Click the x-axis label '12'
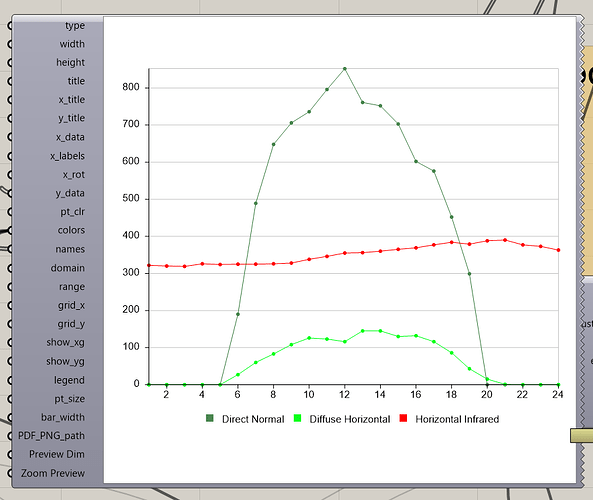This screenshot has height=500, width=593. pyautogui.click(x=344, y=394)
